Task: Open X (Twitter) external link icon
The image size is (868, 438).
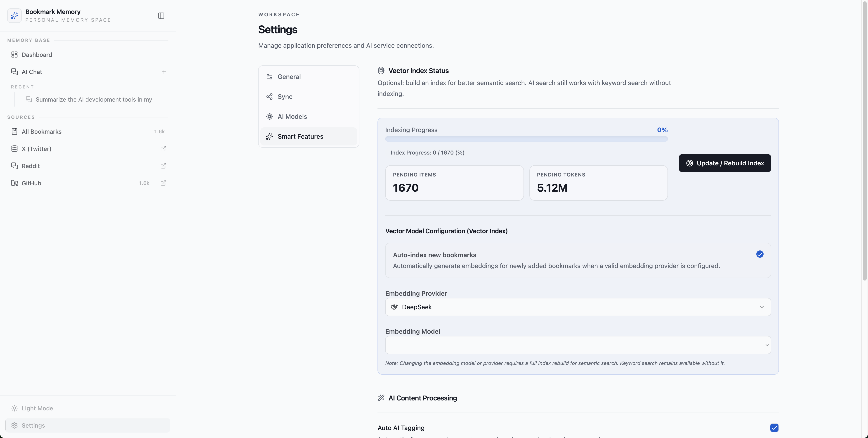Action: (x=163, y=149)
